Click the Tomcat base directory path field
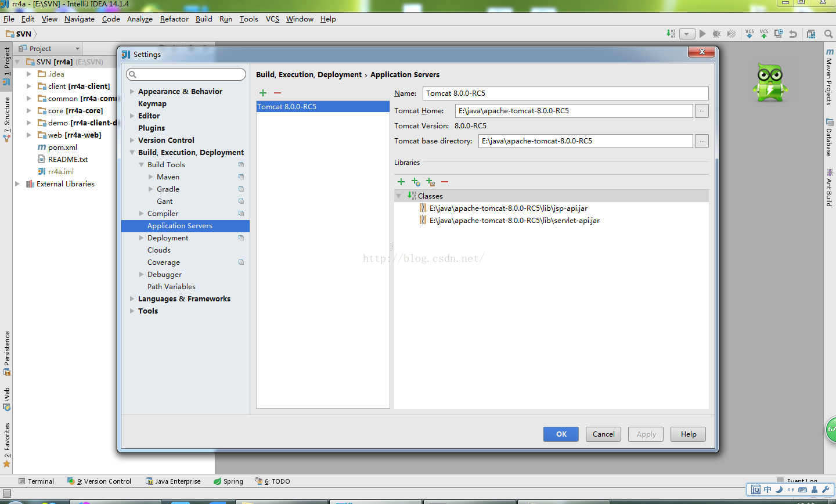This screenshot has height=504, width=836. click(586, 141)
